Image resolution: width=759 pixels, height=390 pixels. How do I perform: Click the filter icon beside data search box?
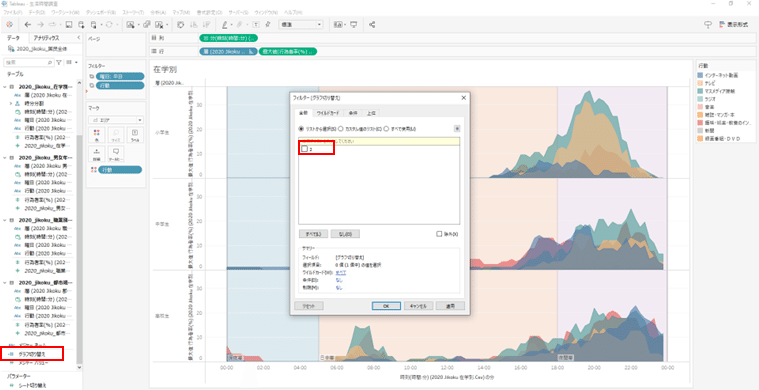pos(60,62)
